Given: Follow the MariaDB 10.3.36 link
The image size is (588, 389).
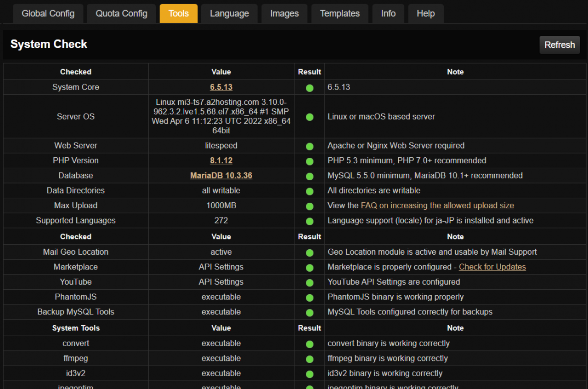Looking at the screenshot, I should click(221, 176).
